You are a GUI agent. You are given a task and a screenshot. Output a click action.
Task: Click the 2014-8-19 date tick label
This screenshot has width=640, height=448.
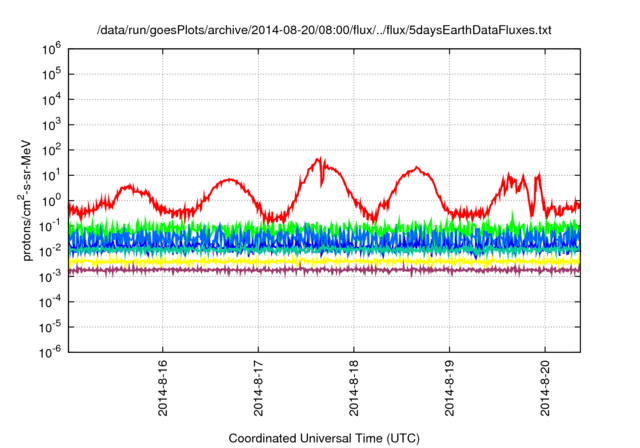449,388
